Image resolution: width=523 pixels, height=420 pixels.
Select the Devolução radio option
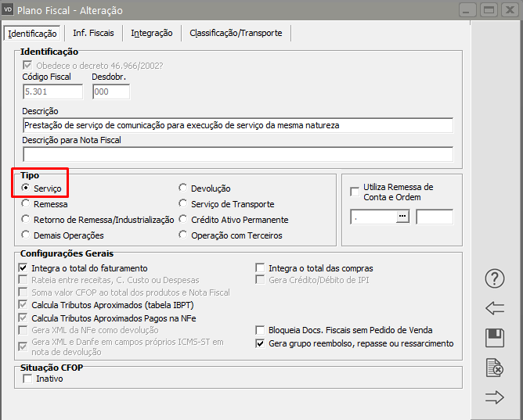point(183,188)
